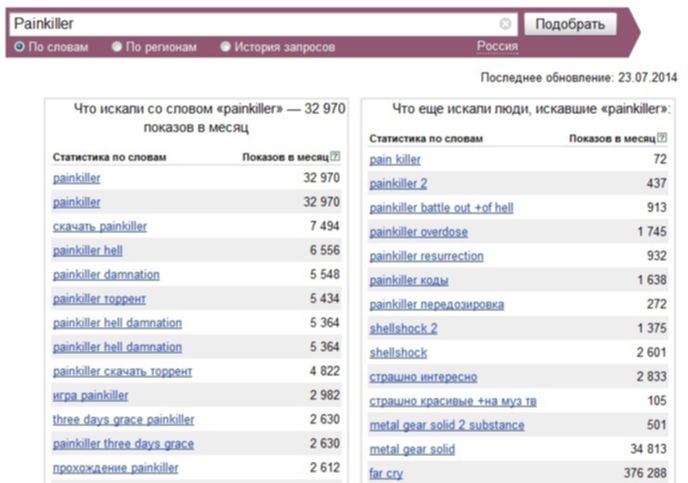Click the right "Статистика по словам" column header
The height and width of the screenshot is (483, 688).
click(426, 139)
